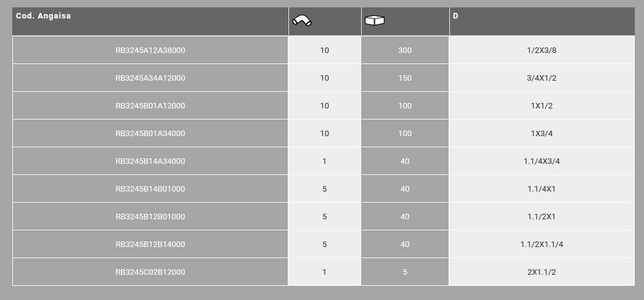Select product code RB3245A12A38000
Screen dimensions: 644x300
click(x=150, y=51)
